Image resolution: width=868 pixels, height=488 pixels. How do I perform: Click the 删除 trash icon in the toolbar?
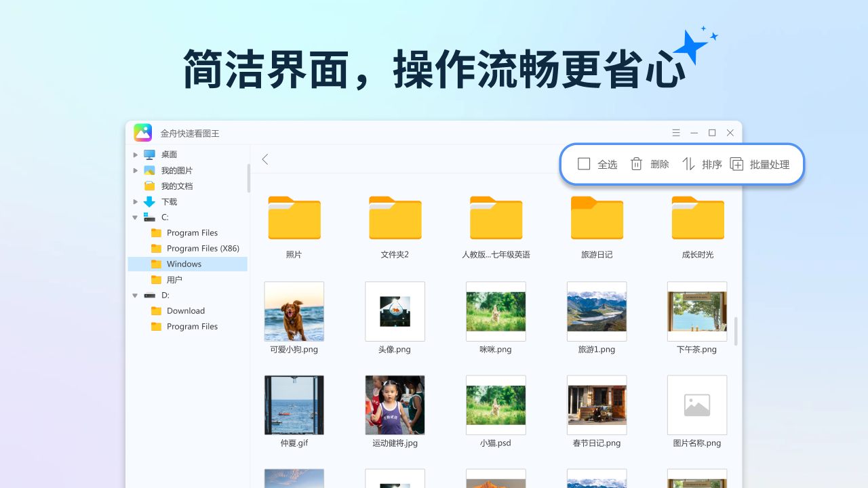(x=636, y=163)
